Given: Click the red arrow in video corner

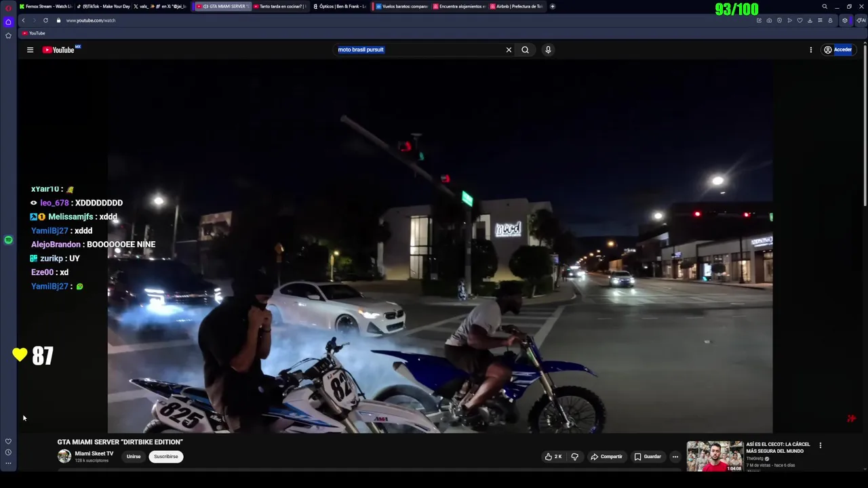Looking at the screenshot, I should coord(851,418).
